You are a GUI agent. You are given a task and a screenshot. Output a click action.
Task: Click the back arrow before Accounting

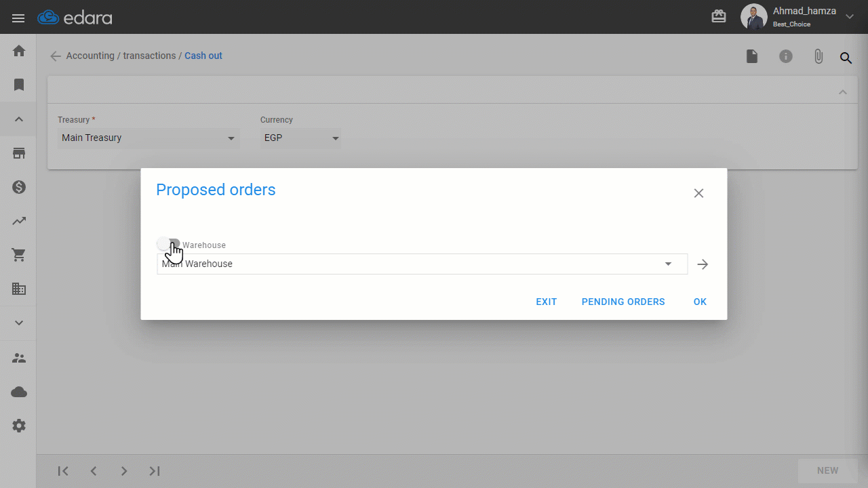tap(56, 56)
